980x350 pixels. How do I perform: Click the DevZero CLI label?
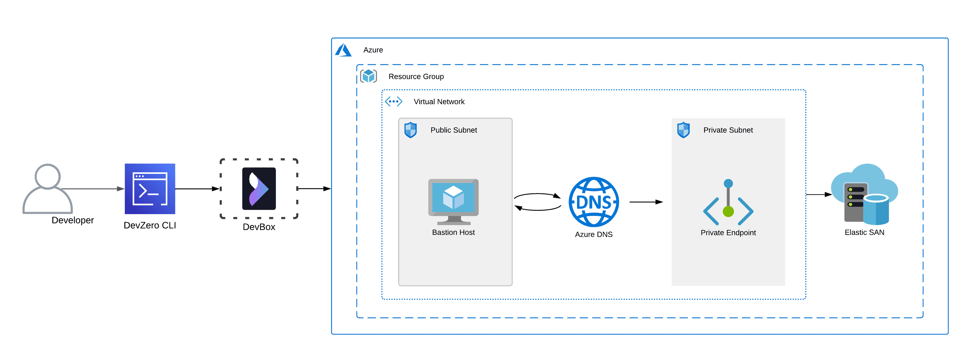[150, 225]
